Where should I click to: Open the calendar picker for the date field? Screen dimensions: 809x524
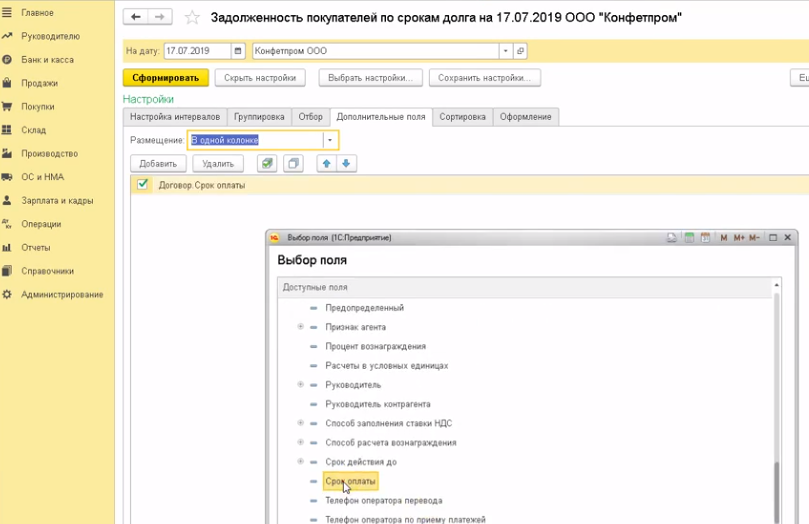(237, 51)
